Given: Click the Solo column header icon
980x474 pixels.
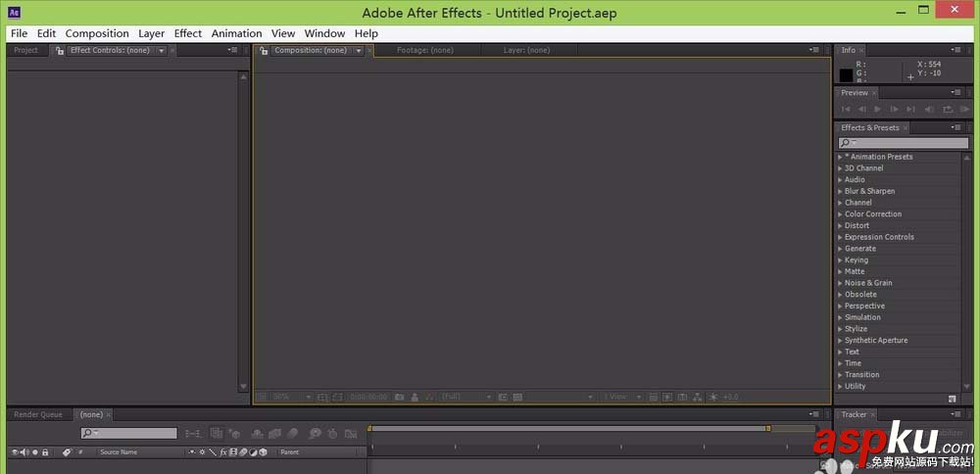Looking at the screenshot, I should coord(35,452).
